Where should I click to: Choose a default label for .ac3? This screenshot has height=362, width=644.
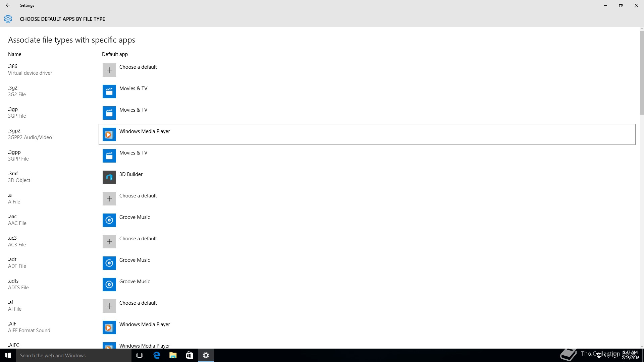point(138,239)
